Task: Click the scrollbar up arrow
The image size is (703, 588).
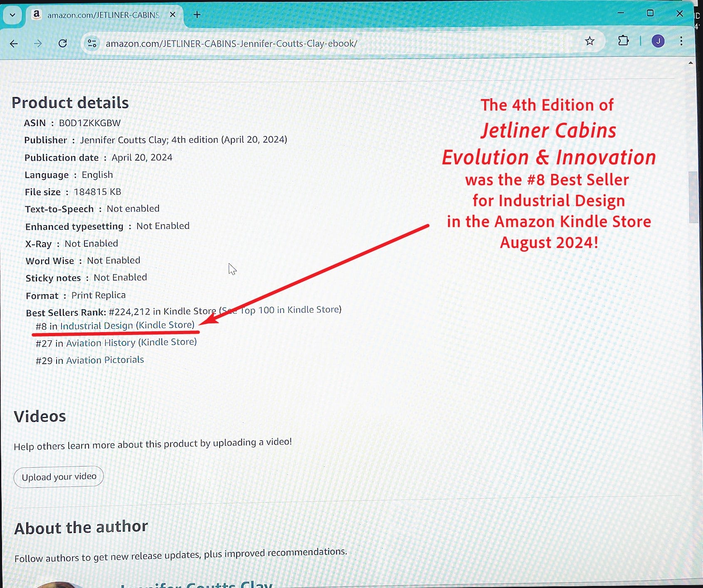Action: 691,63
